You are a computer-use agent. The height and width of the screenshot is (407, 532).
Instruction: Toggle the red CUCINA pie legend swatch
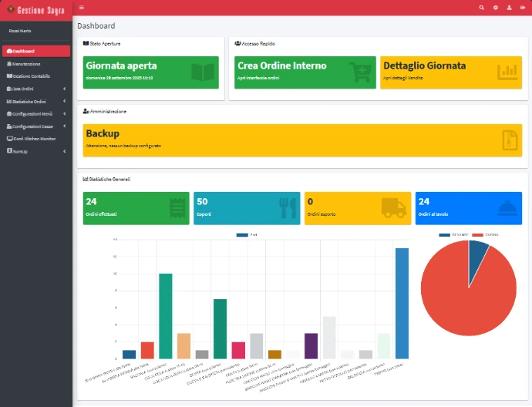coord(477,234)
